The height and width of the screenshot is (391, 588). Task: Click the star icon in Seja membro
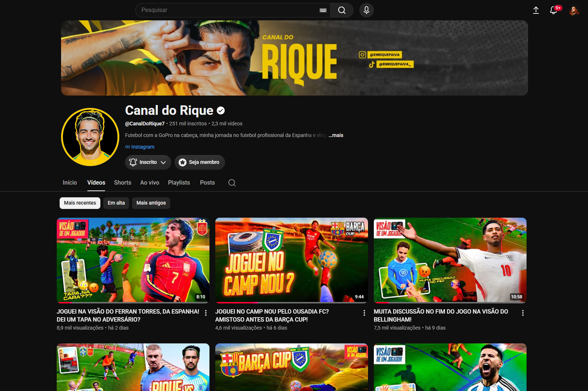pos(183,162)
